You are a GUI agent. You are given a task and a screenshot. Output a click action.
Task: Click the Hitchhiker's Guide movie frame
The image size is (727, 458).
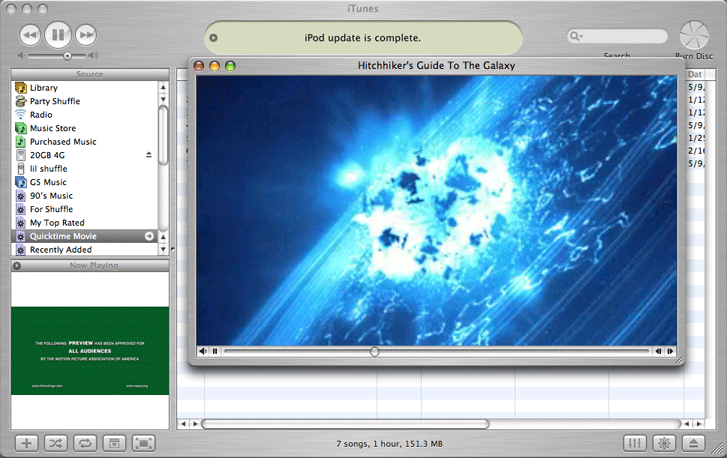[x=436, y=210]
